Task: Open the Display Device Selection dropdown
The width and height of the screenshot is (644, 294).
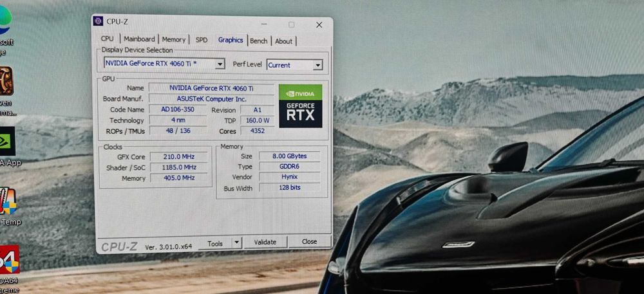Action: [x=164, y=64]
